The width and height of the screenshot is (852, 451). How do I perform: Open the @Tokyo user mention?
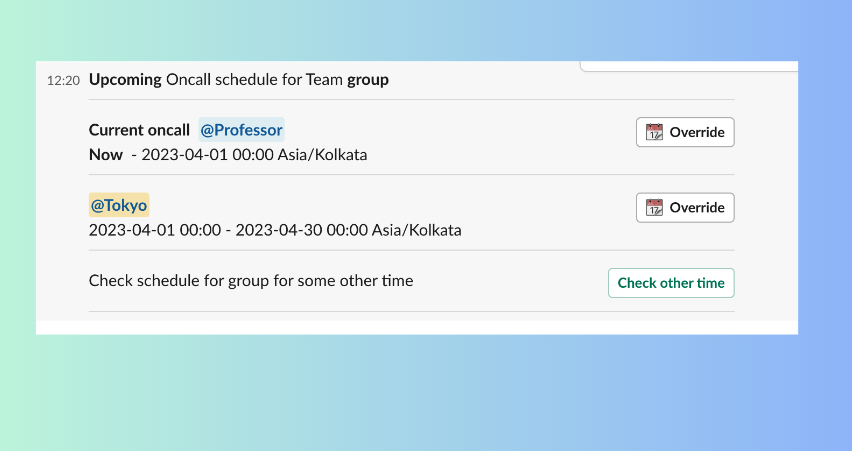(119, 205)
